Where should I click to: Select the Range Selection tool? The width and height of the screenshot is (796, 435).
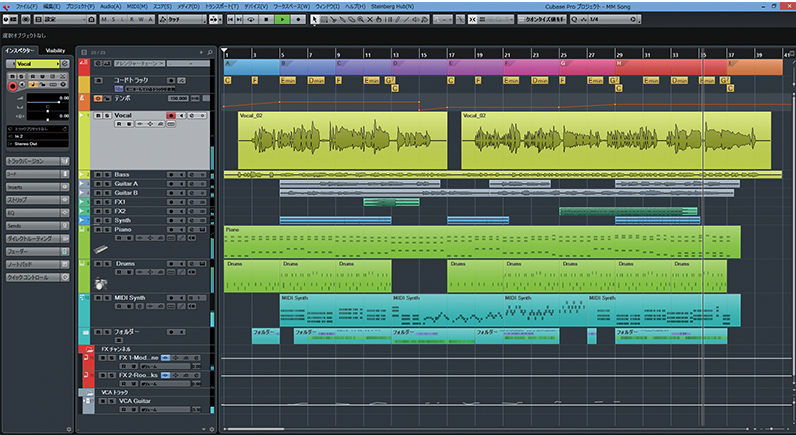point(324,19)
